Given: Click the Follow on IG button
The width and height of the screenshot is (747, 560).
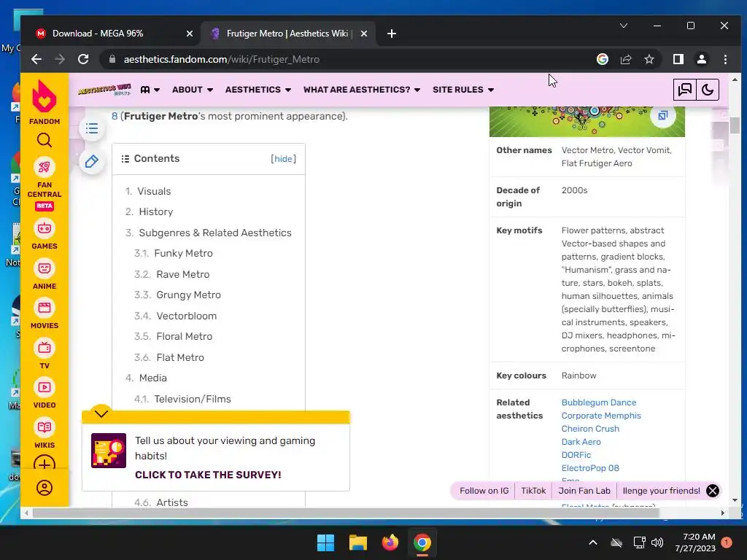Looking at the screenshot, I should 484,491.
